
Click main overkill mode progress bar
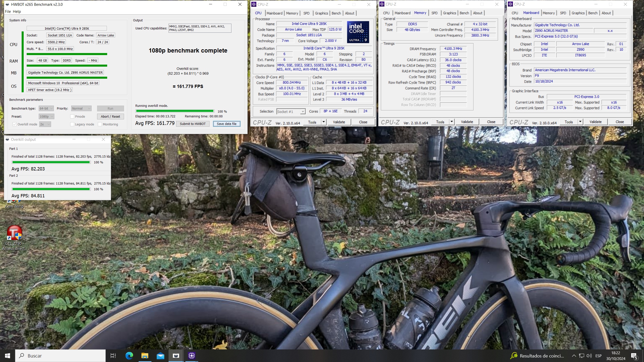[175, 111]
